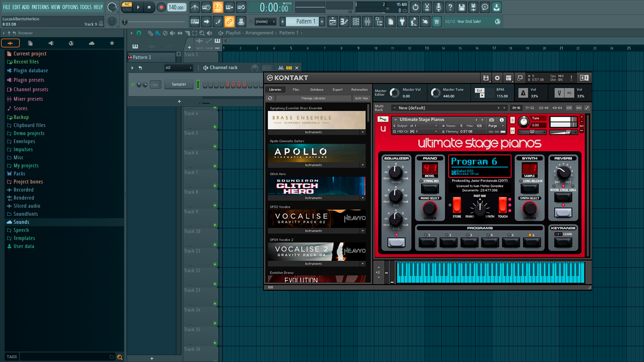Open the (none) pattern selector dropdown

[x=264, y=22]
